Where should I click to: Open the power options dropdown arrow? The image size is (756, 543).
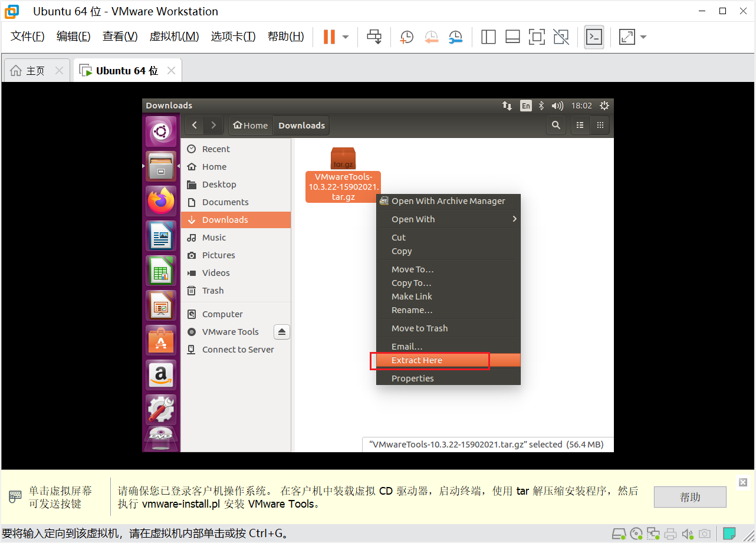click(346, 37)
